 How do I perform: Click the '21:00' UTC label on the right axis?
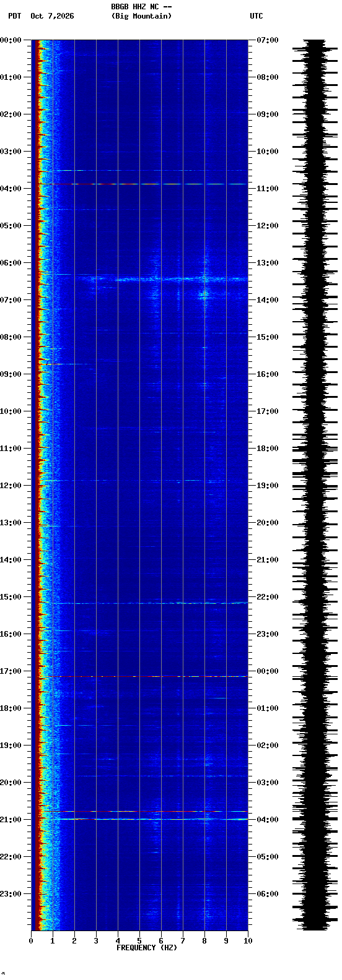pos(267,560)
